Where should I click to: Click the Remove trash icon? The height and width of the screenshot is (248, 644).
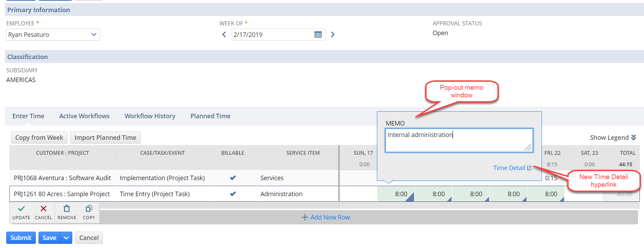coord(67,209)
